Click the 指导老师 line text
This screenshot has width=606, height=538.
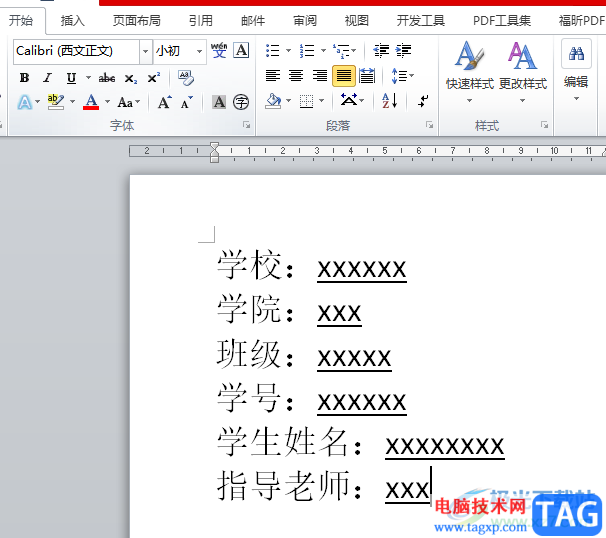(323, 486)
